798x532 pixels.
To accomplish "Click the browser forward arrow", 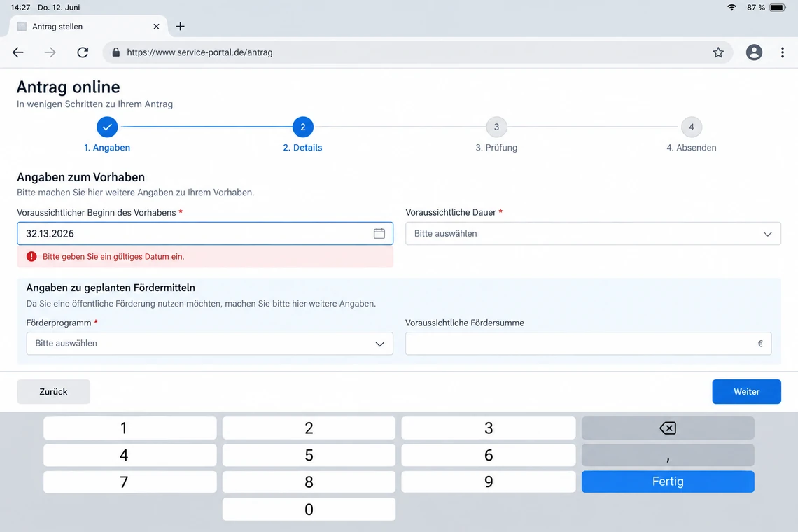I will pos(50,52).
